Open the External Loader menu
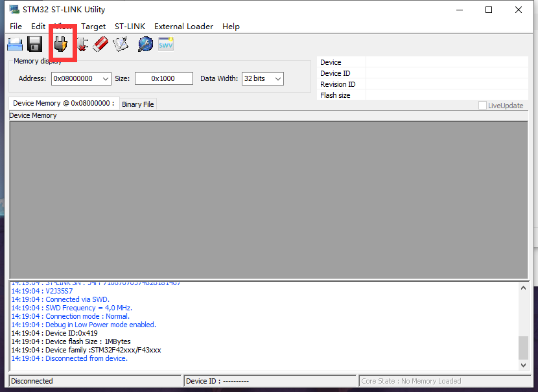Image resolution: width=538 pixels, height=392 pixels. point(183,27)
